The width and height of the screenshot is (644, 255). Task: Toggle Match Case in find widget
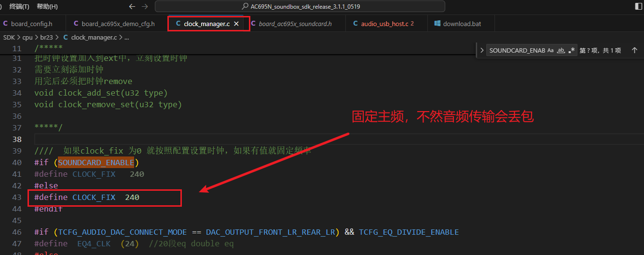coord(550,50)
